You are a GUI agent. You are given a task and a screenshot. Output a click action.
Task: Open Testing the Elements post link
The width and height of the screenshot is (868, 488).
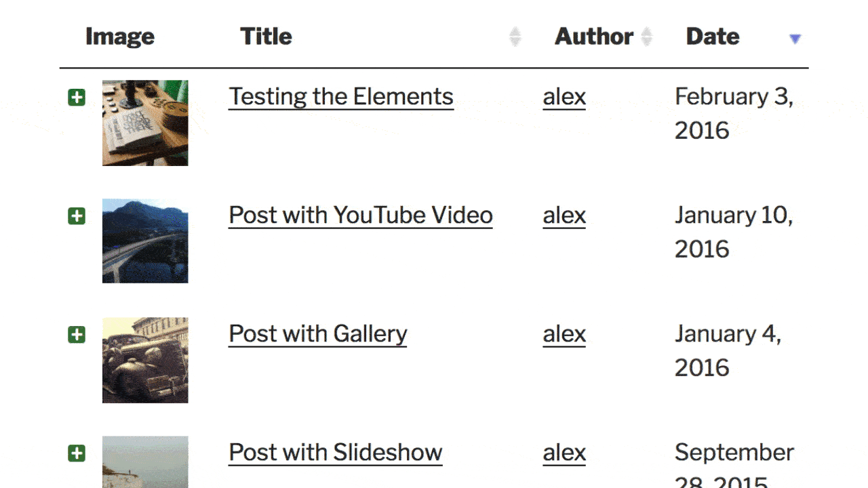tap(341, 97)
